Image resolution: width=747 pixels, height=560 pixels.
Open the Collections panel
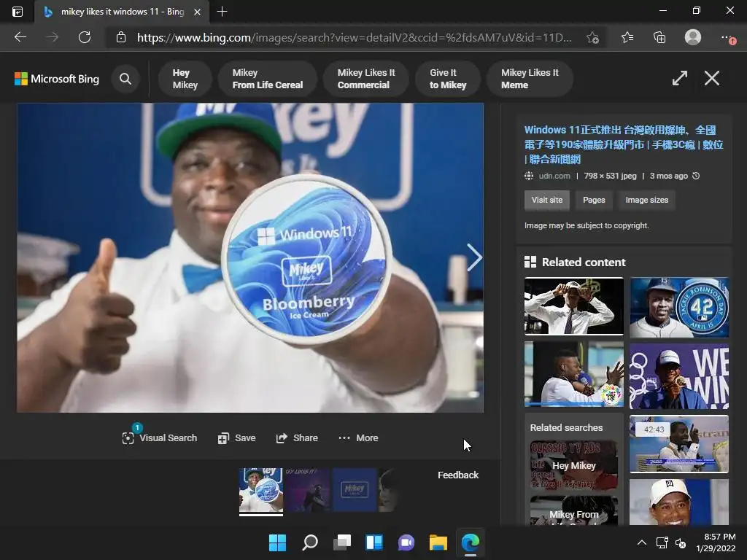(x=659, y=37)
